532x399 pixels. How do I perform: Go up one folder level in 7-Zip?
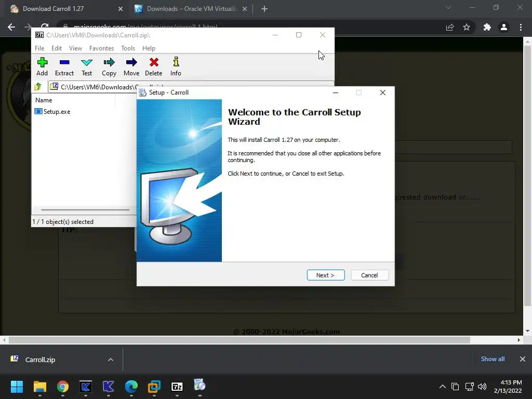click(x=37, y=87)
